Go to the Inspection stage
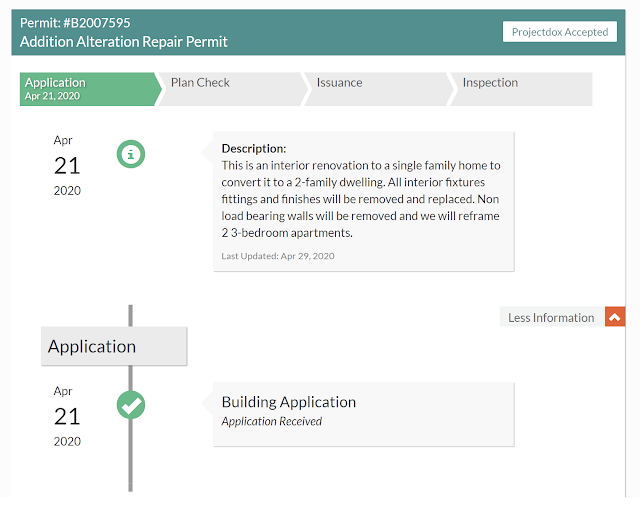The height and width of the screenshot is (513, 640). [x=521, y=89]
